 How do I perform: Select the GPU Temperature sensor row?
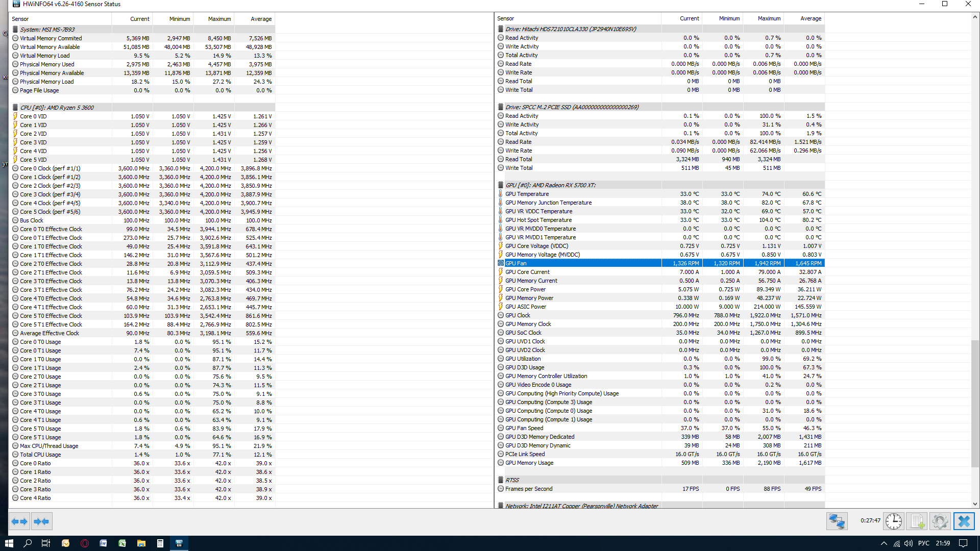(527, 194)
